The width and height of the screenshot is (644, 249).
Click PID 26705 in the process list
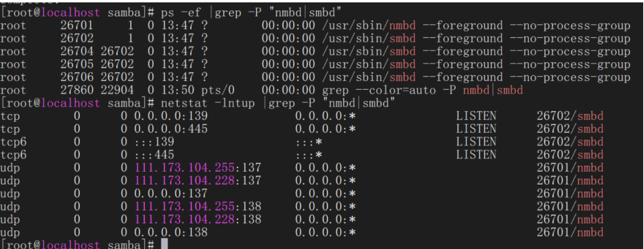coord(77,64)
